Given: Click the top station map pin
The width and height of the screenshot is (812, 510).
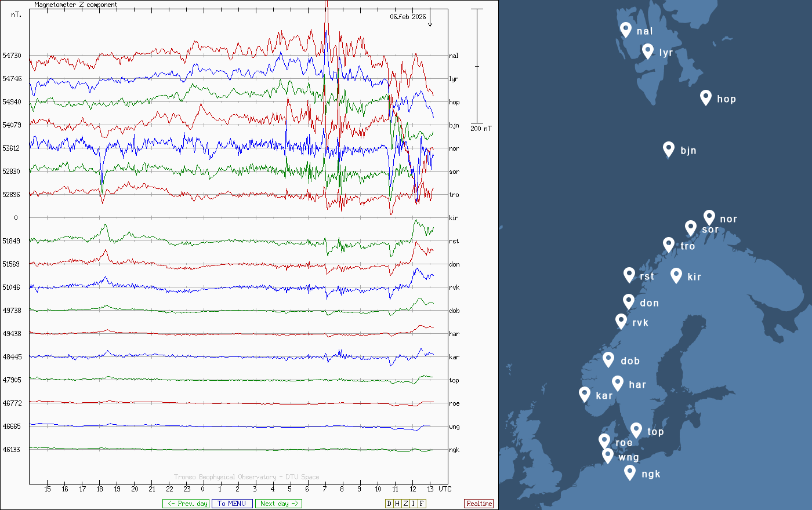Looking at the screenshot, I should point(636,430).
